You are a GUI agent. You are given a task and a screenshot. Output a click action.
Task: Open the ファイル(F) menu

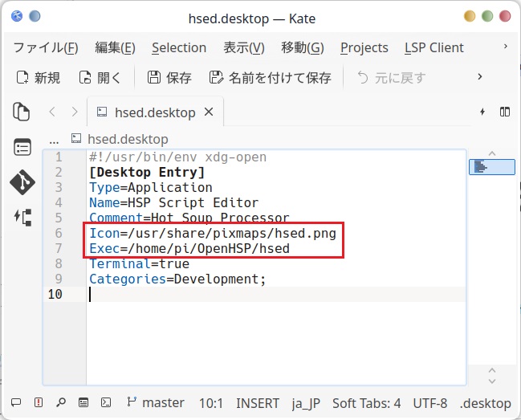pos(46,48)
